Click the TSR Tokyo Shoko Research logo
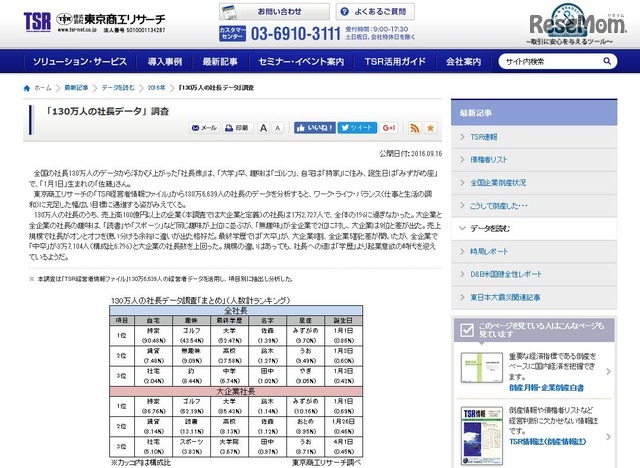The image size is (640, 468). (x=96, y=20)
